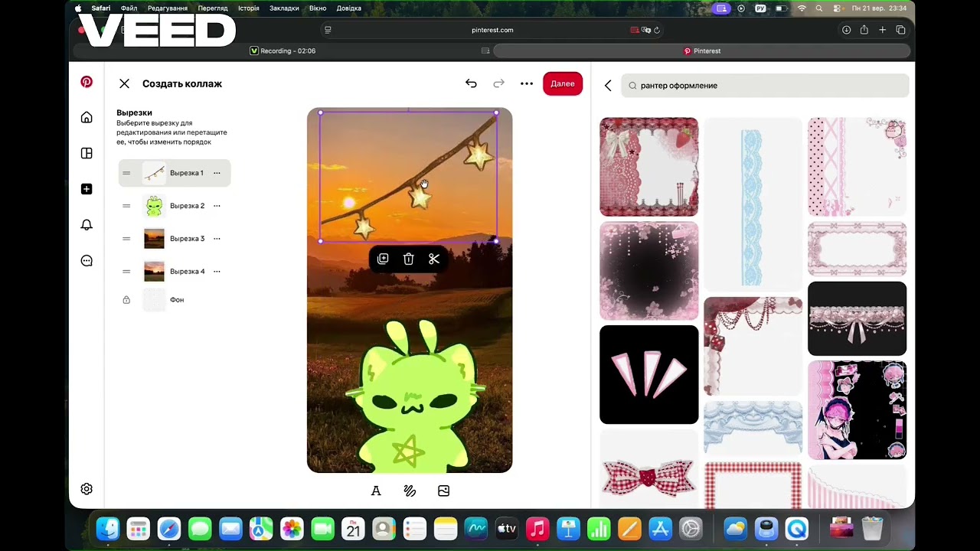
Task: Open Safari downloads
Action: pos(846,30)
